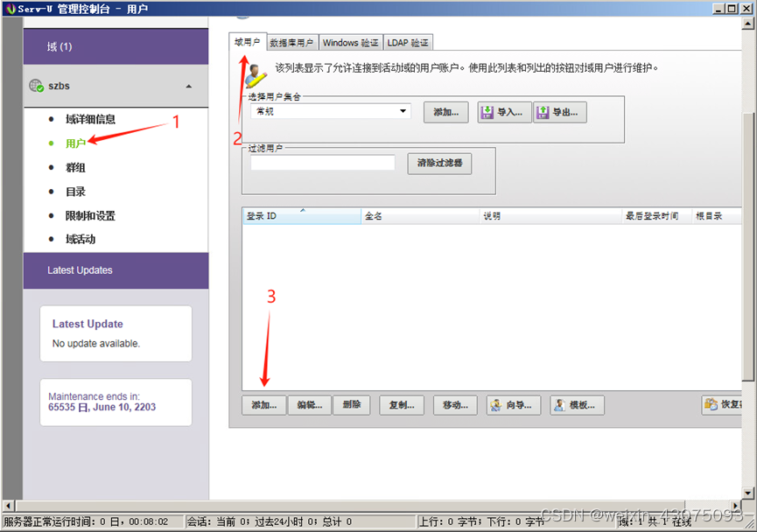Click the Serv-U logo in title bar

click(x=11, y=9)
